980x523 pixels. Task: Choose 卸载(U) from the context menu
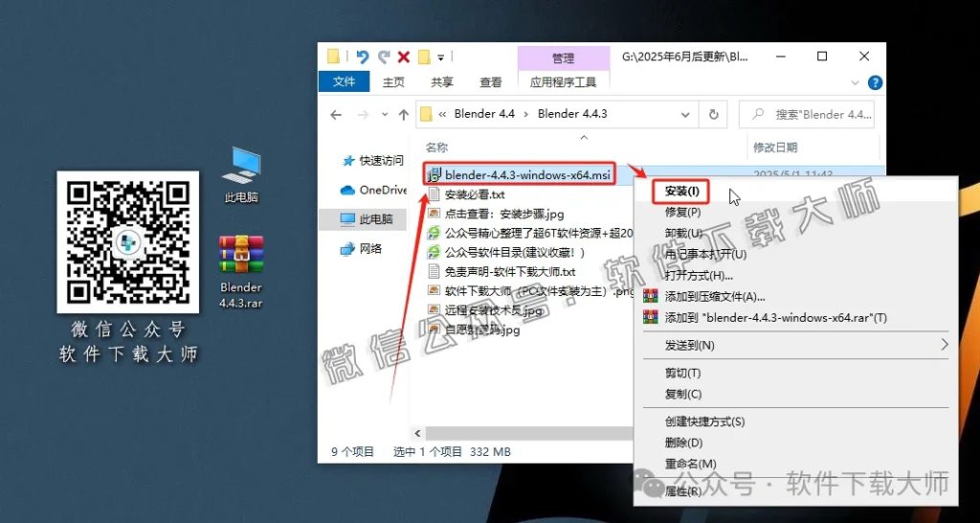(683, 233)
